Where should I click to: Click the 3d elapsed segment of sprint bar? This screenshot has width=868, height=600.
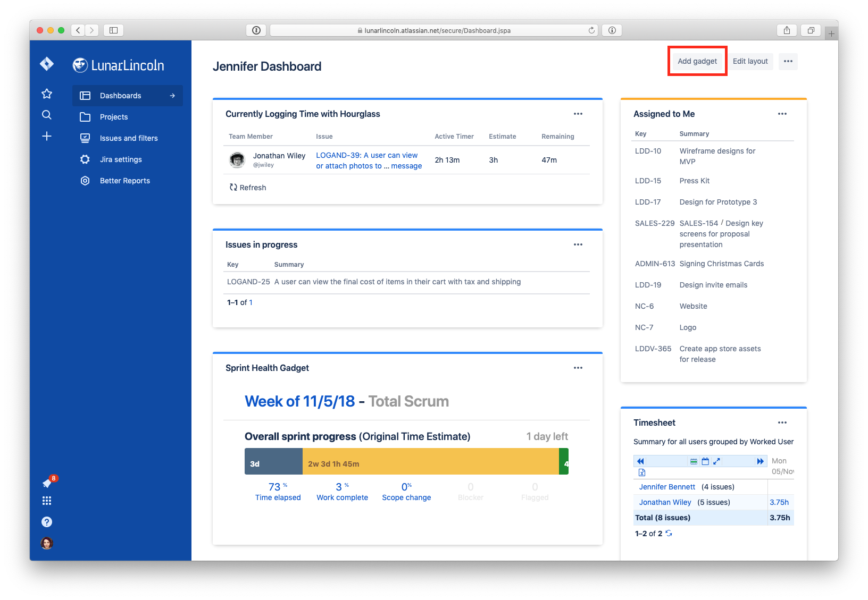(x=273, y=461)
